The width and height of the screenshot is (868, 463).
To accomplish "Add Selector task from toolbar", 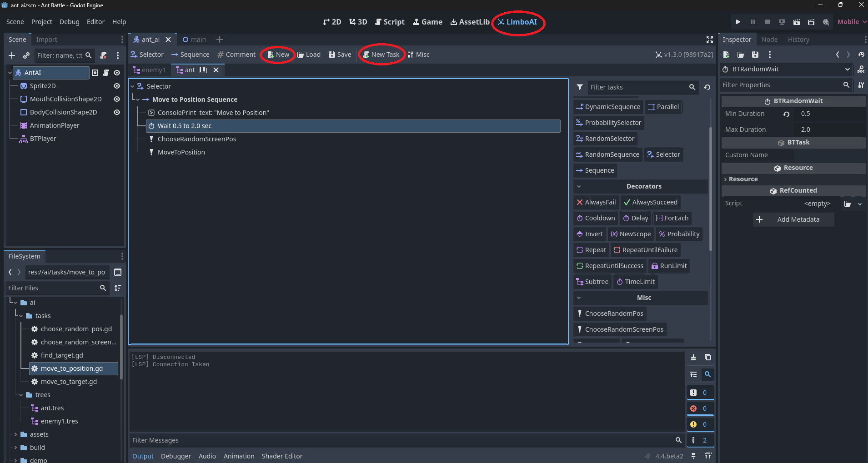I will point(147,55).
